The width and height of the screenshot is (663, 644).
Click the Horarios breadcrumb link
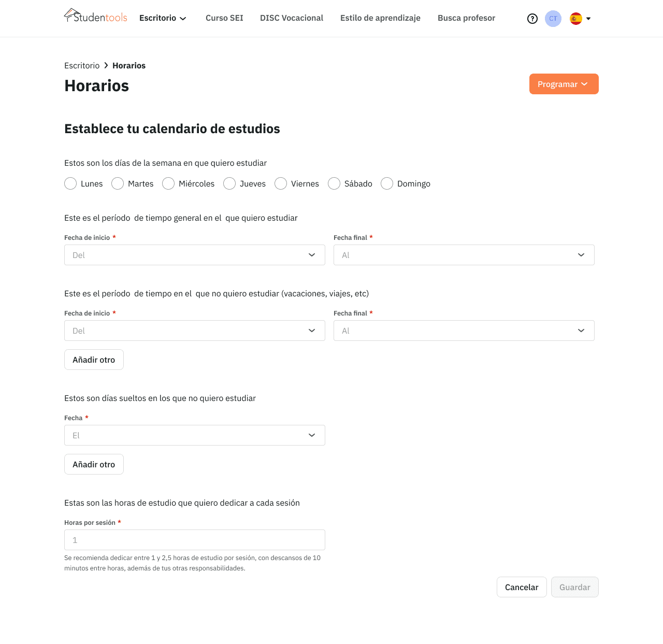[x=128, y=65]
